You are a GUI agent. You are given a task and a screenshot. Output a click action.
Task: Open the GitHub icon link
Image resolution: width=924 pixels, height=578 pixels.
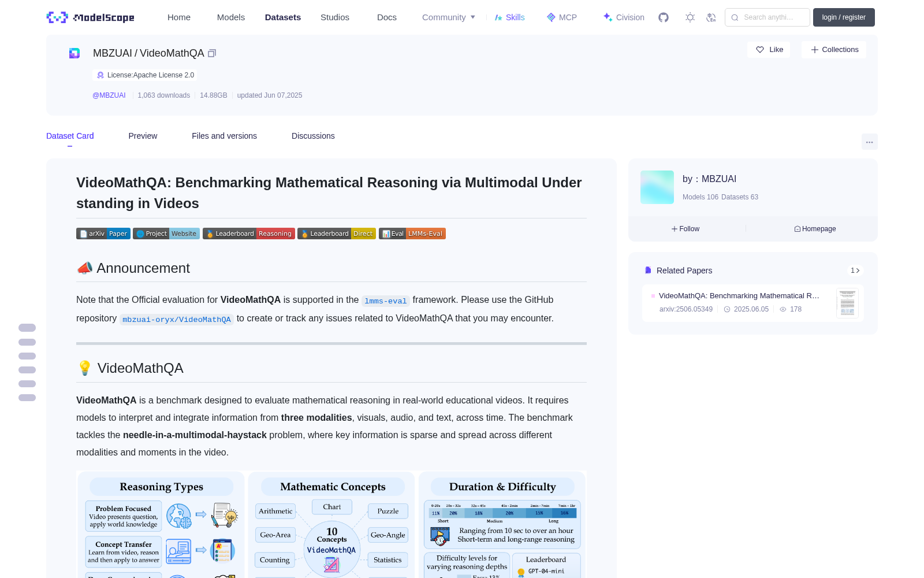pyautogui.click(x=664, y=17)
